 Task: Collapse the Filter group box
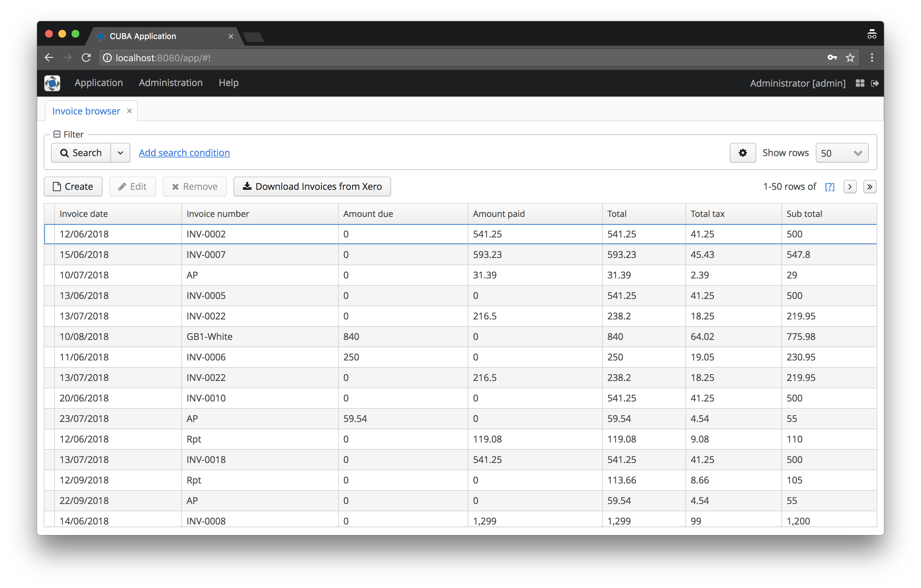pyautogui.click(x=57, y=134)
